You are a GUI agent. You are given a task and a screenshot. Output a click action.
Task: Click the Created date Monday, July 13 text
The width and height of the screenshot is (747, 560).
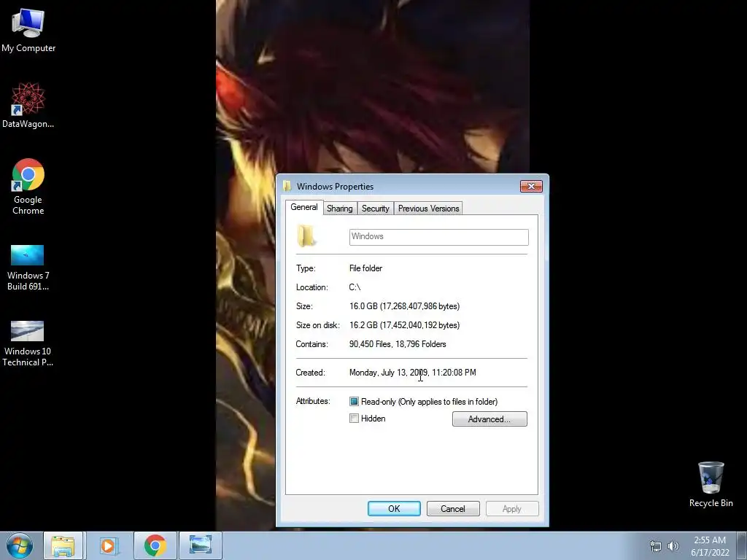tap(413, 373)
